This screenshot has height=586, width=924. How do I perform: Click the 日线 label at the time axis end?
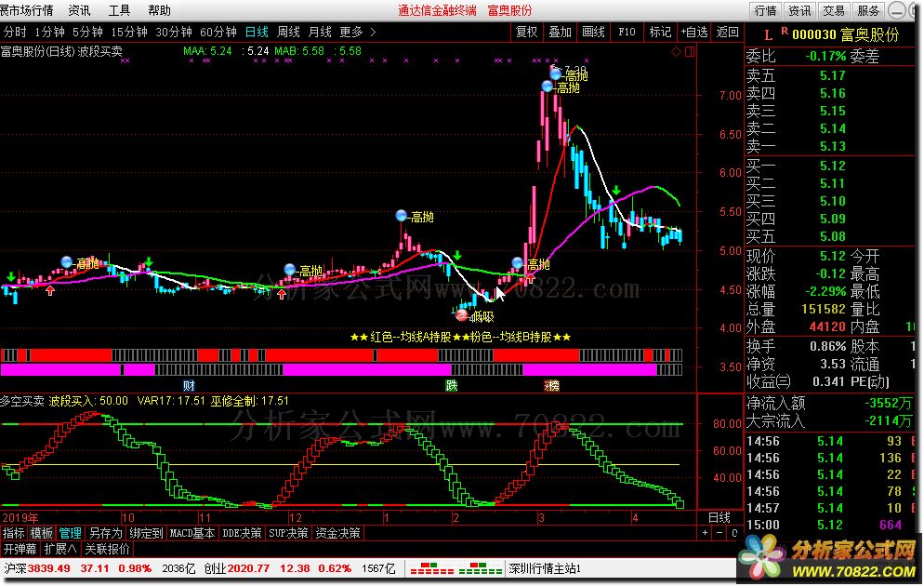pyautogui.click(x=719, y=517)
